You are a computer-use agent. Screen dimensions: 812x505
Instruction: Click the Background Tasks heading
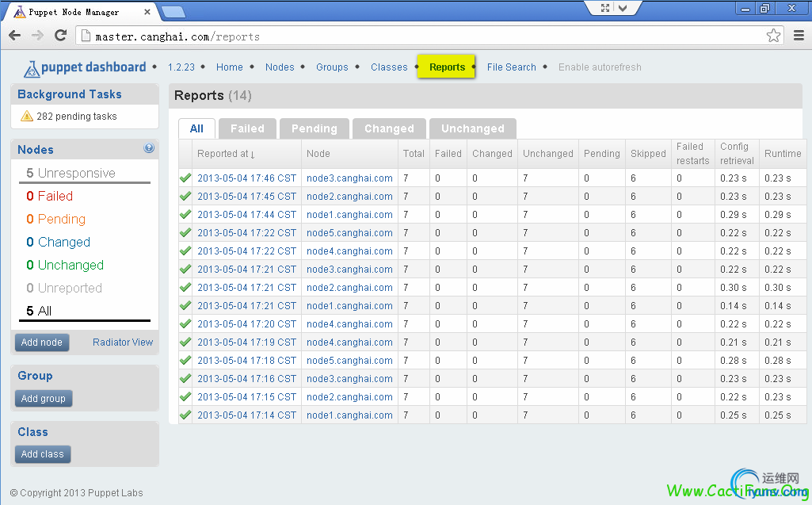(70, 94)
